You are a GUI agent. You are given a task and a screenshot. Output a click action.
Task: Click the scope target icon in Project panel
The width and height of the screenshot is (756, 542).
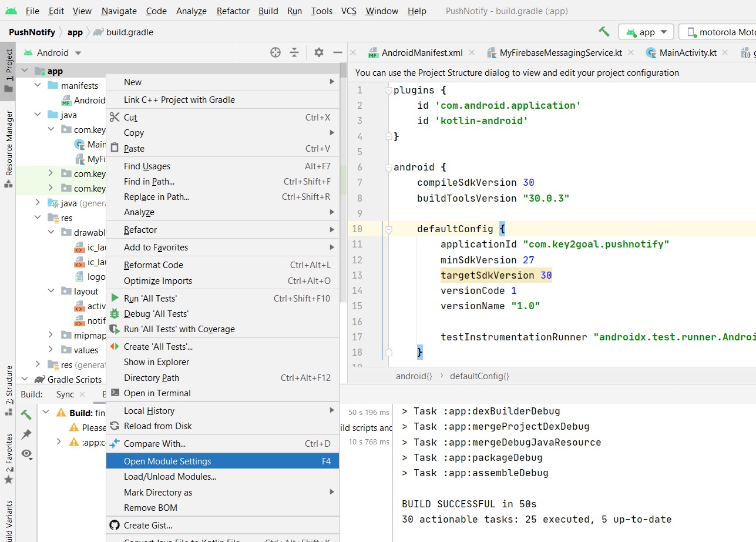tap(275, 52)
